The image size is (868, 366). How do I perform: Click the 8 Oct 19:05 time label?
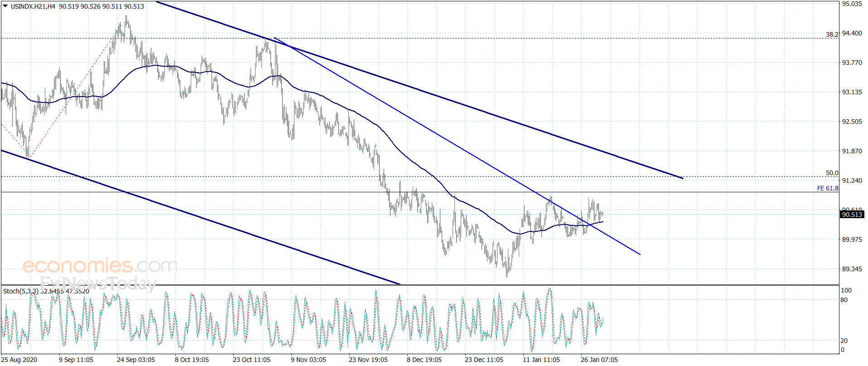pyautogui.click(x=192, y=360)
